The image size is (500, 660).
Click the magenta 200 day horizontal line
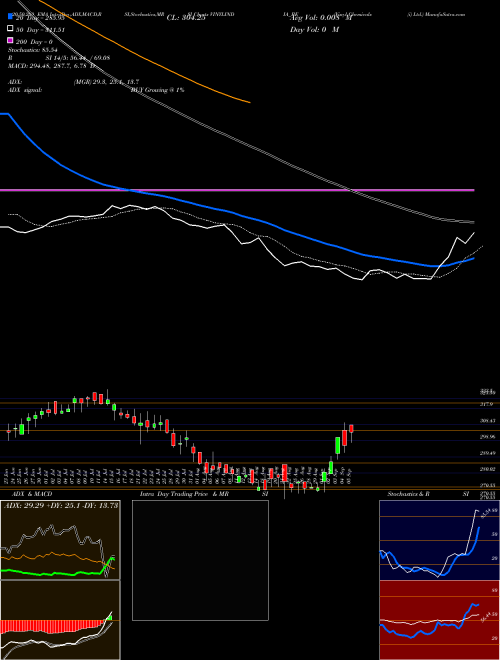point(237,191)
